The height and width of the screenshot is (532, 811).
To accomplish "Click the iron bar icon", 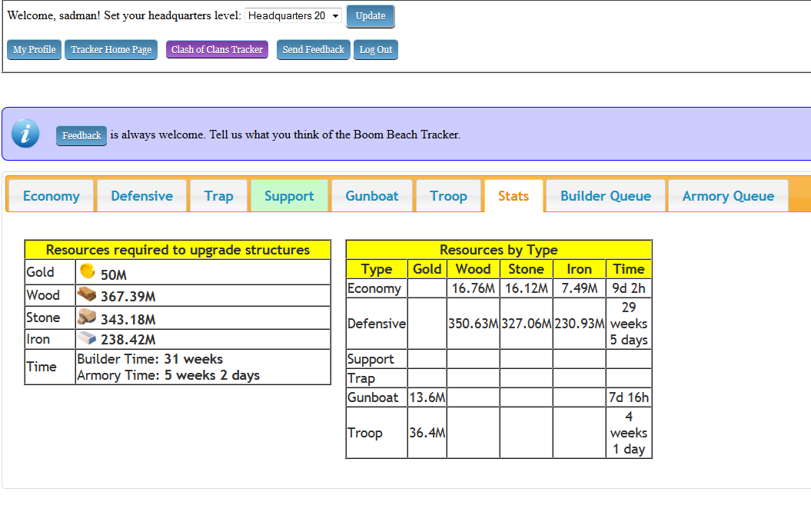I will click(87, 338).
